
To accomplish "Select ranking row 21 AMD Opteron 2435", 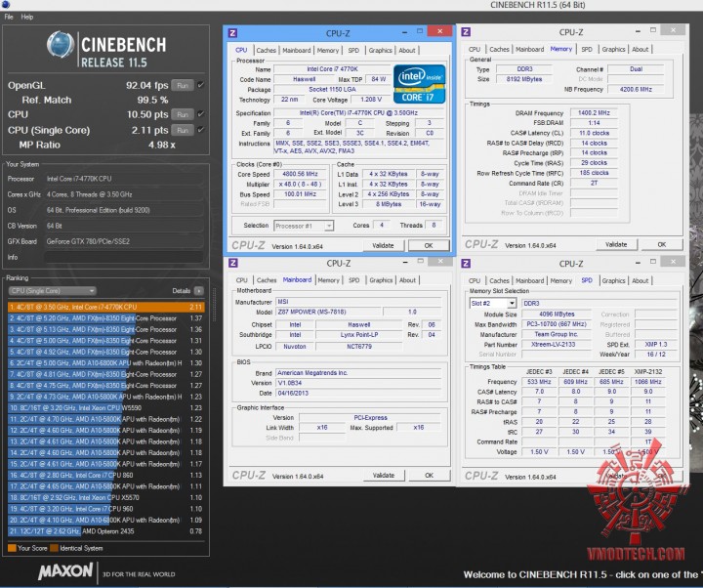I will click(105, 531).
